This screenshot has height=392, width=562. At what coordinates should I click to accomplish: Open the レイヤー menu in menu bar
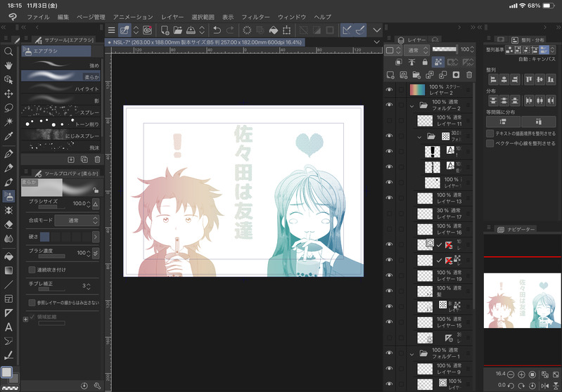point(172,17)
